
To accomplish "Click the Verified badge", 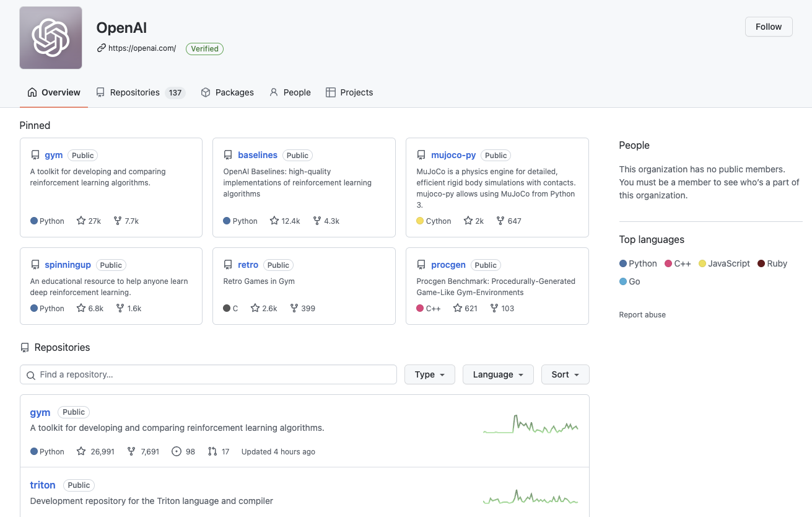I will (x=204, y=48).
